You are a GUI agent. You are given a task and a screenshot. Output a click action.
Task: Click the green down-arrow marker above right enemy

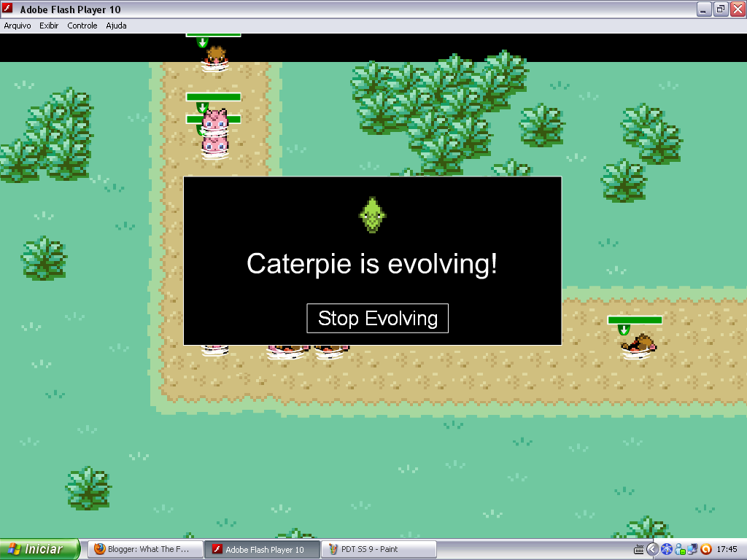click(624, 330)
